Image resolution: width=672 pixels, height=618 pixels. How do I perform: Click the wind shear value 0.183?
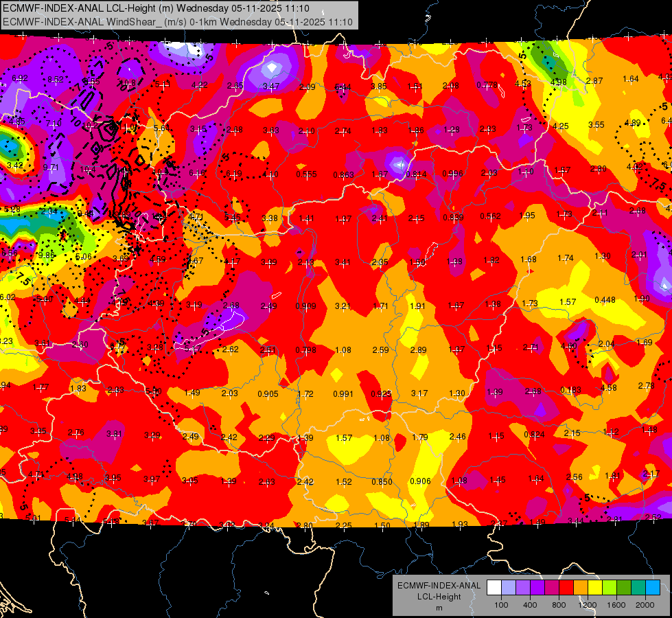571,390
